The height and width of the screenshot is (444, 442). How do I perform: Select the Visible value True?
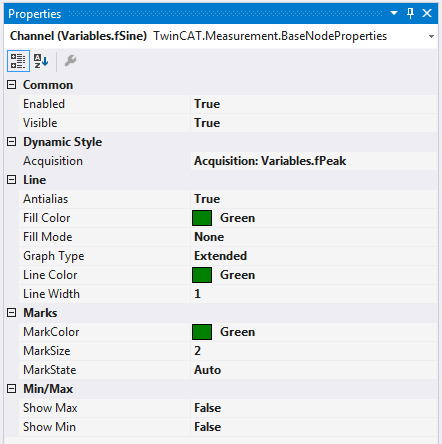click(x=207, y=123)
